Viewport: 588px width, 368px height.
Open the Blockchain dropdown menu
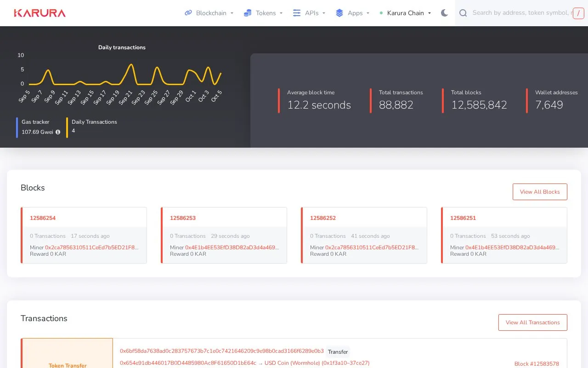(x=209, y=13)
